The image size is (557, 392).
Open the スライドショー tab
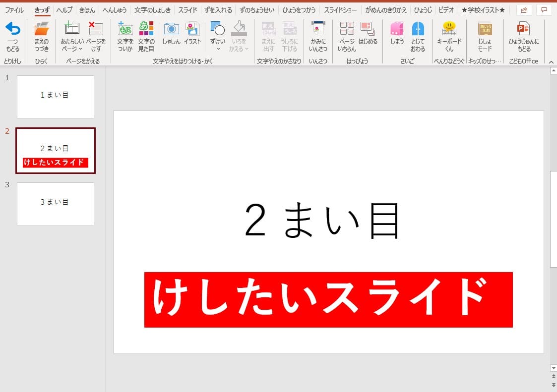click(x=340, y=10)
